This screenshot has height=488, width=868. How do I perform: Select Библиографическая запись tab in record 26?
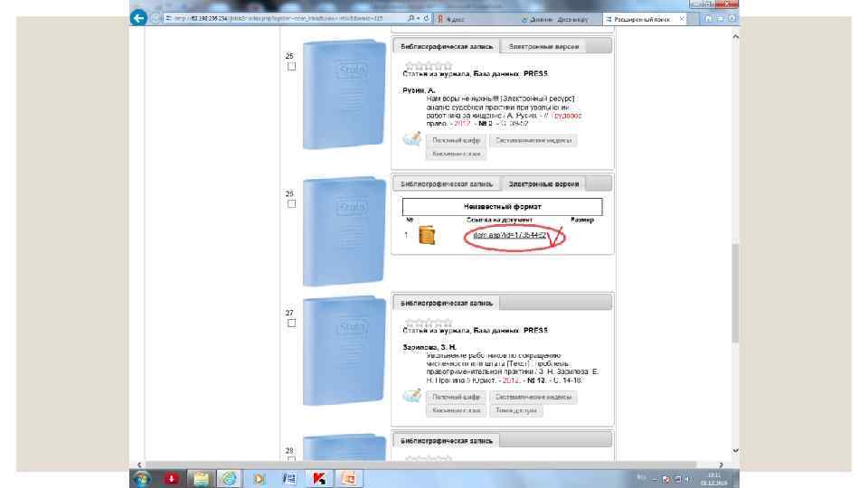pyautogui.click(x=446, y=183)
